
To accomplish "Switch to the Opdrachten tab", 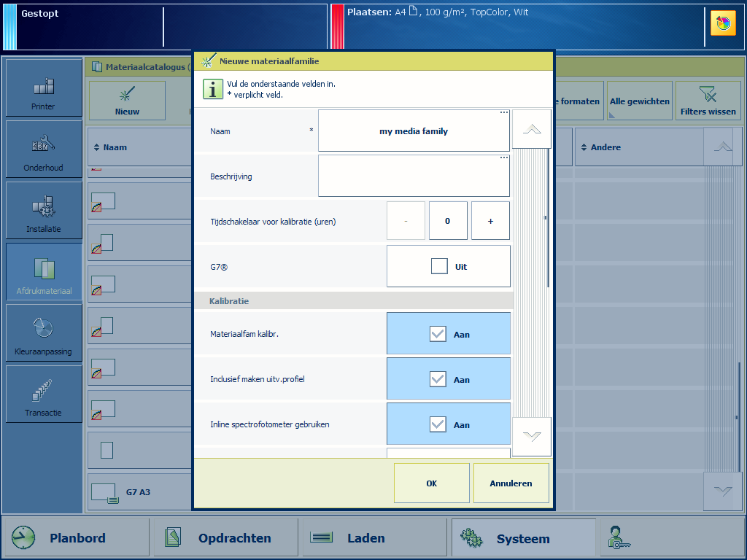I will click(227, 538).
